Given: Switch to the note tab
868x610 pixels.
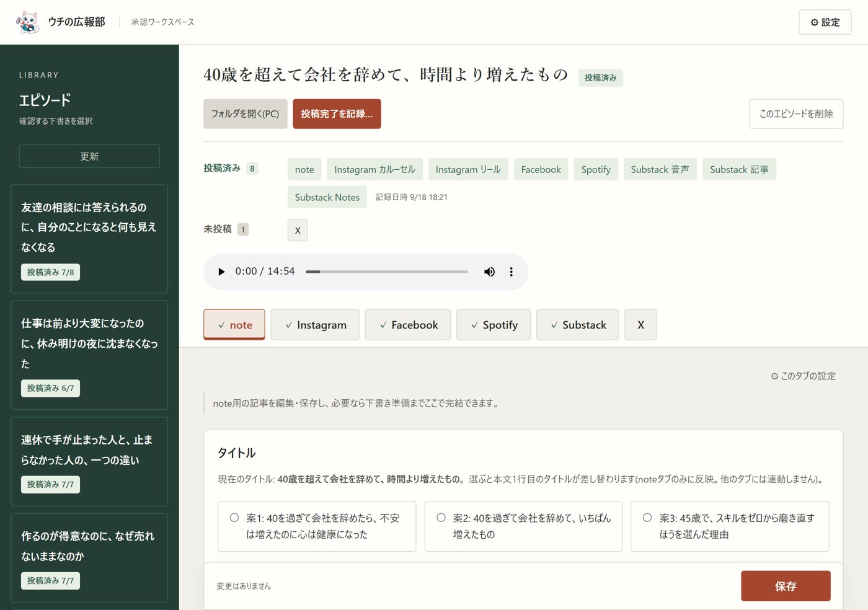Looking at the screenshot, I should point(234,325).
